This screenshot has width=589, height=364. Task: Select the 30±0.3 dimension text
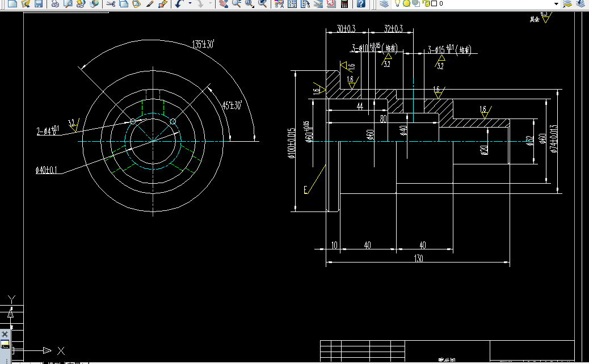(346, 29)
